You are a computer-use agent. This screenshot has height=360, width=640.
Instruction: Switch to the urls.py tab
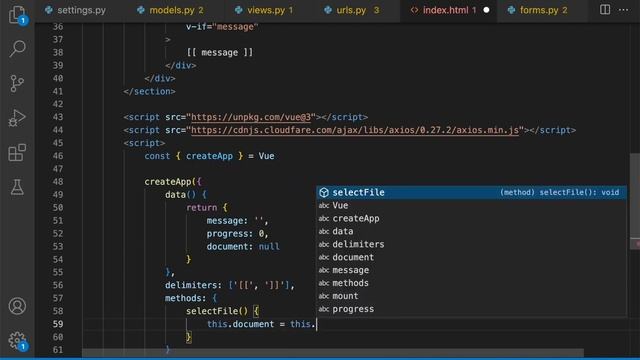click(351, 10)
